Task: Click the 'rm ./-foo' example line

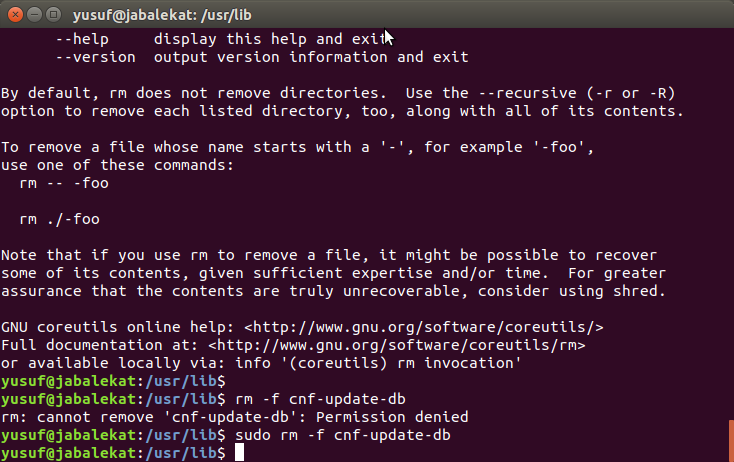Action: click(59, 219)
